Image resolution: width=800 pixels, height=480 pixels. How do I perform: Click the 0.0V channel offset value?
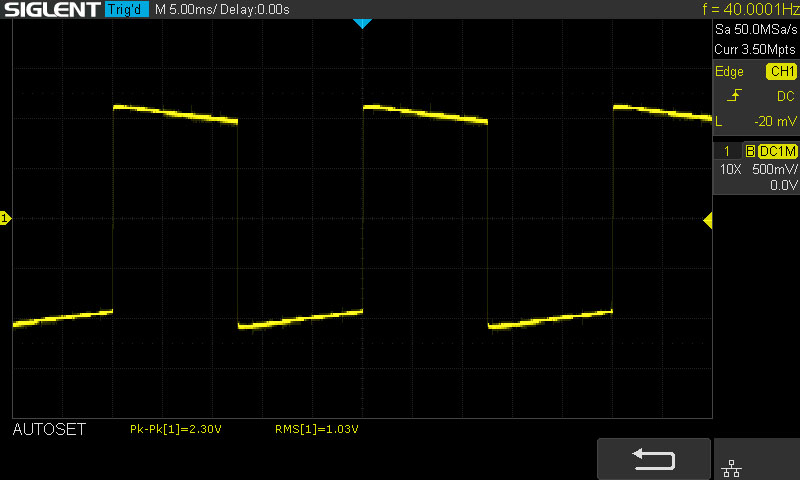[x=784, y=185]
